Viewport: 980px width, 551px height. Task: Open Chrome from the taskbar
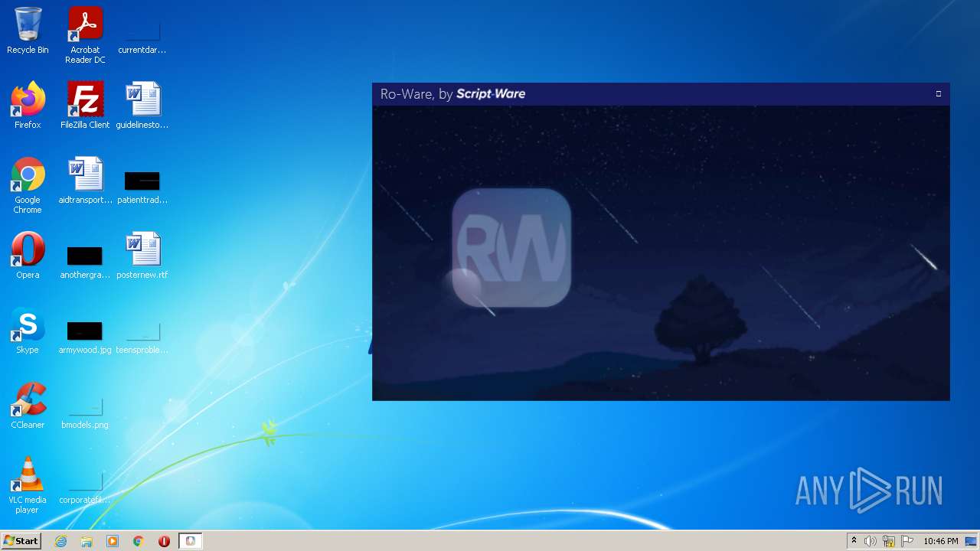(139, 541)
